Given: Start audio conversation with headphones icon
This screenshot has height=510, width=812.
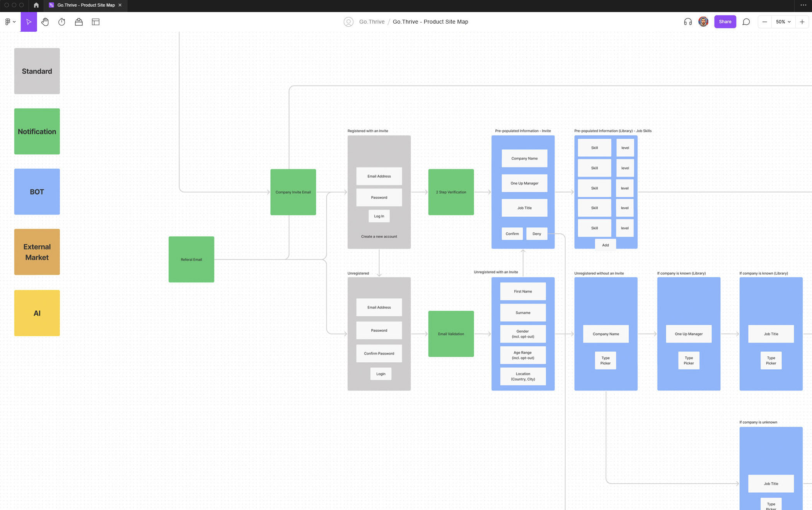Looking at the screenshot, I should point(688,22).
